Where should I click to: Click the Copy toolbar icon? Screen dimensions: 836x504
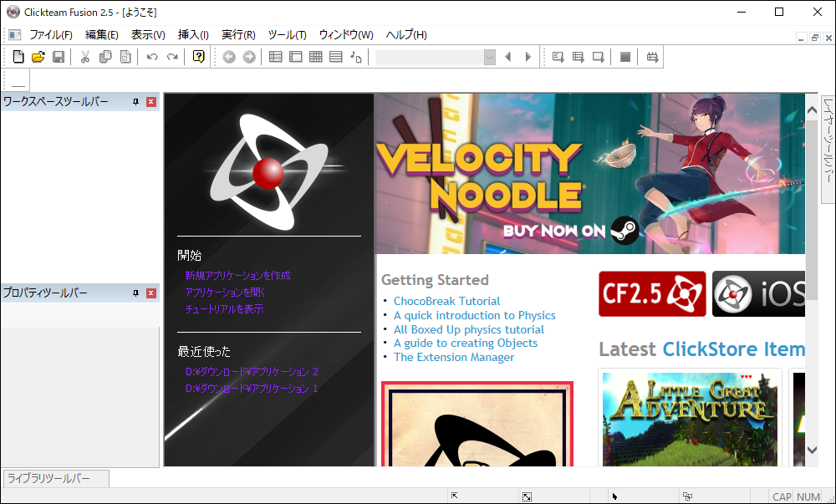coord(105,57)
